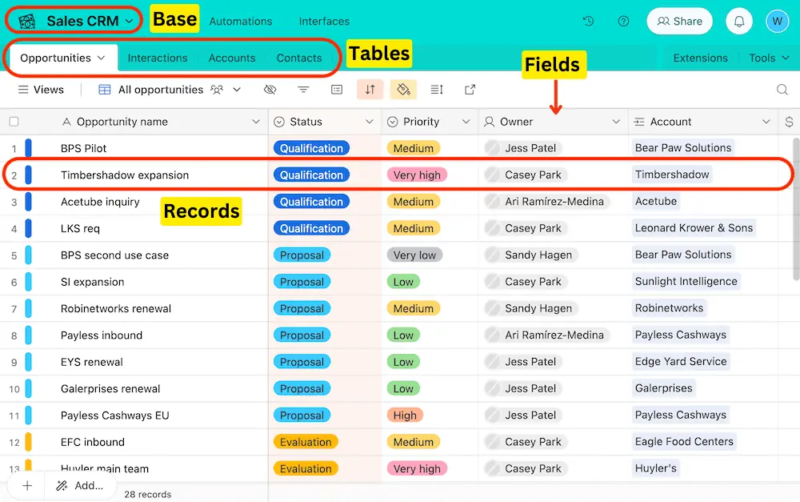This screenshot has width=800, height=502.
Task: Open the color paint bucket icon
Action: point(403,90)
